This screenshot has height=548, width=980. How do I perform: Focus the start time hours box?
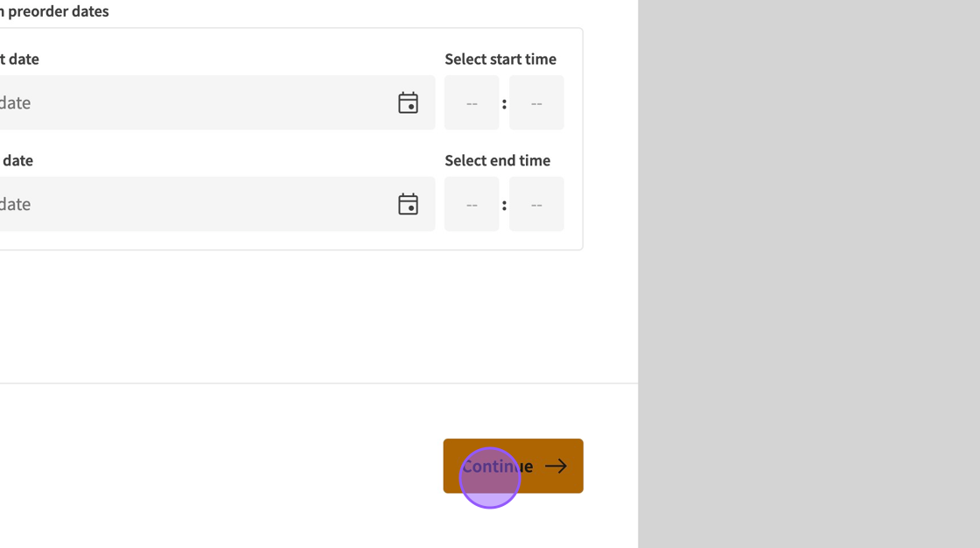472,103
